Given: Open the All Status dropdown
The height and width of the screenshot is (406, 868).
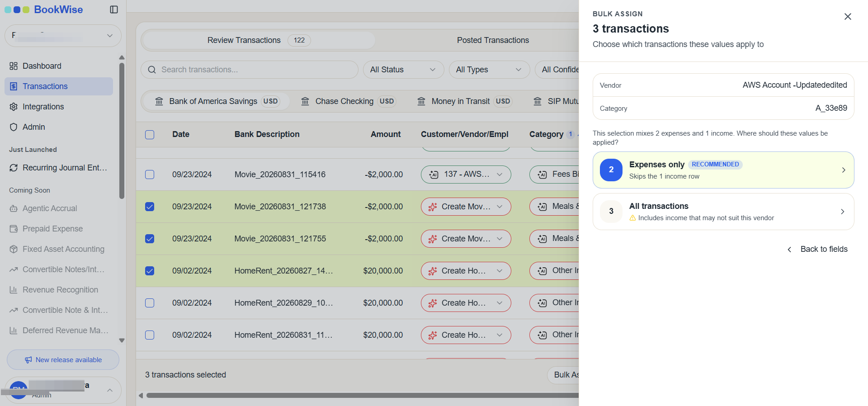Looking at the screenshot, I should [403, 70].
